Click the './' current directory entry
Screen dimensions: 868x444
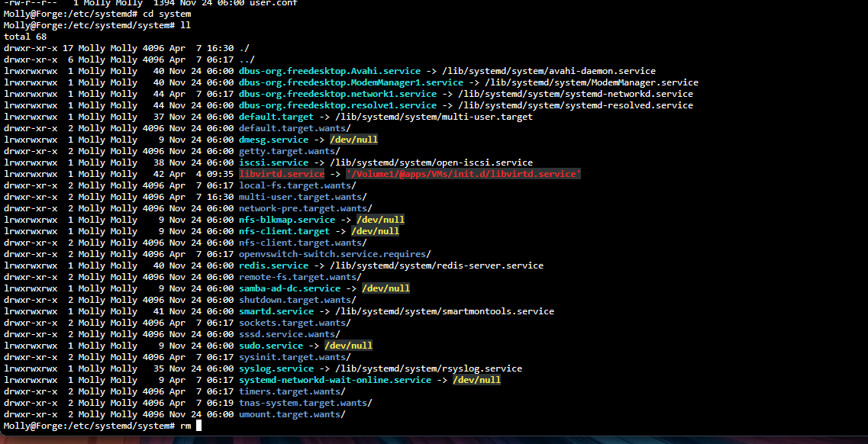point(244,48)
